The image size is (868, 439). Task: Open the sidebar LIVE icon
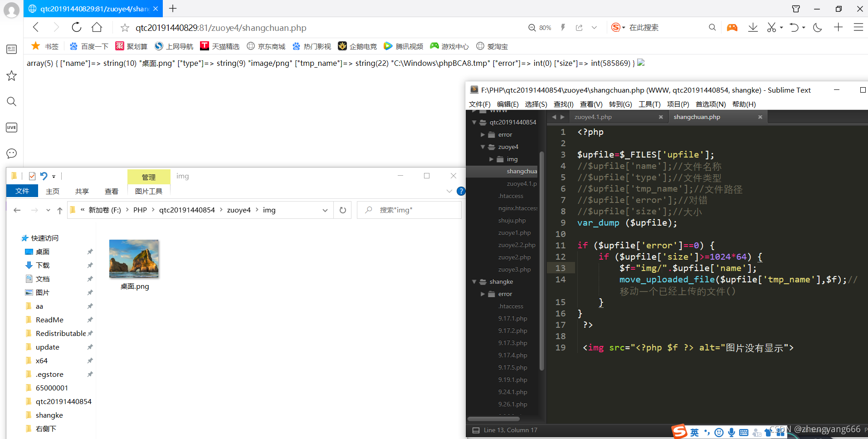(11, 128)
